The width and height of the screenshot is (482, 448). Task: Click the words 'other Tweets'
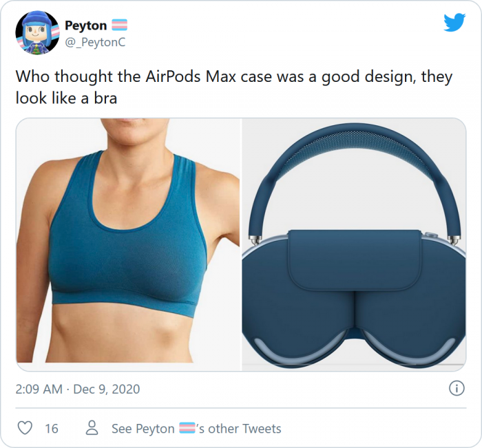[244, 428]
